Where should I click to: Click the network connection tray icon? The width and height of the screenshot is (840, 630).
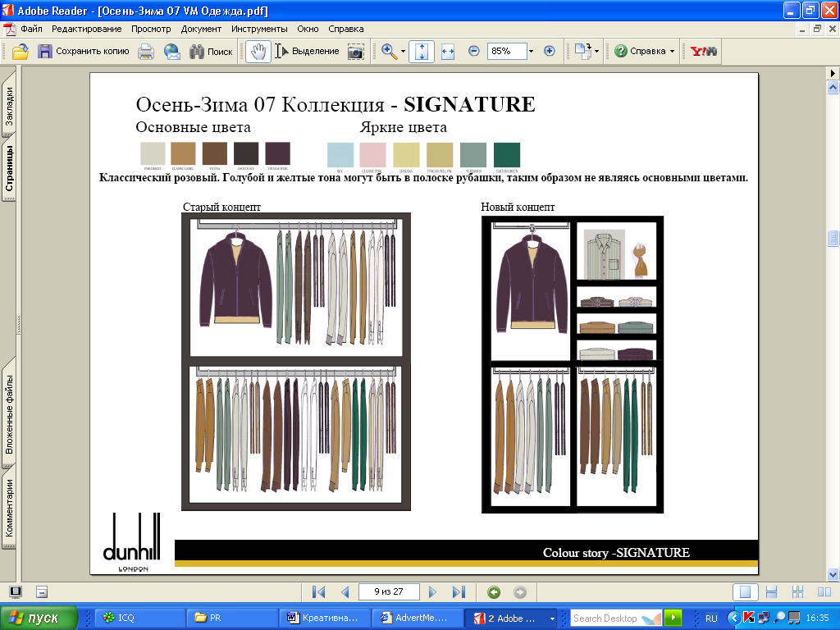point(764,618)
